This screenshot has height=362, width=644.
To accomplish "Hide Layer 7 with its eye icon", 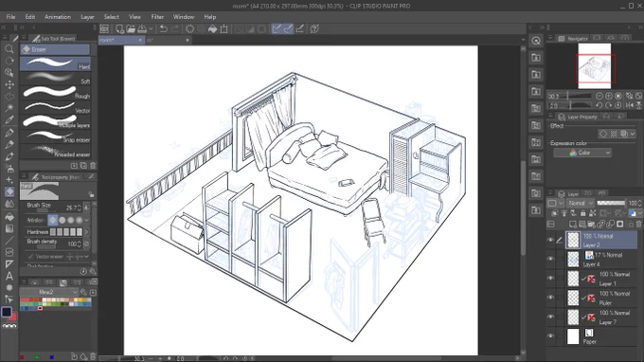I will coord(551,317).
